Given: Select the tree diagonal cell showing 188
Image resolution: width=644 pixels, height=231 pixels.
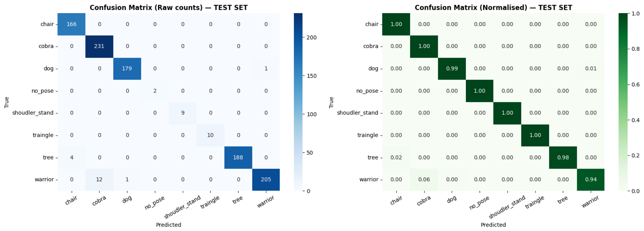Looking at the screenshot, I should click(x=238, y=158).
